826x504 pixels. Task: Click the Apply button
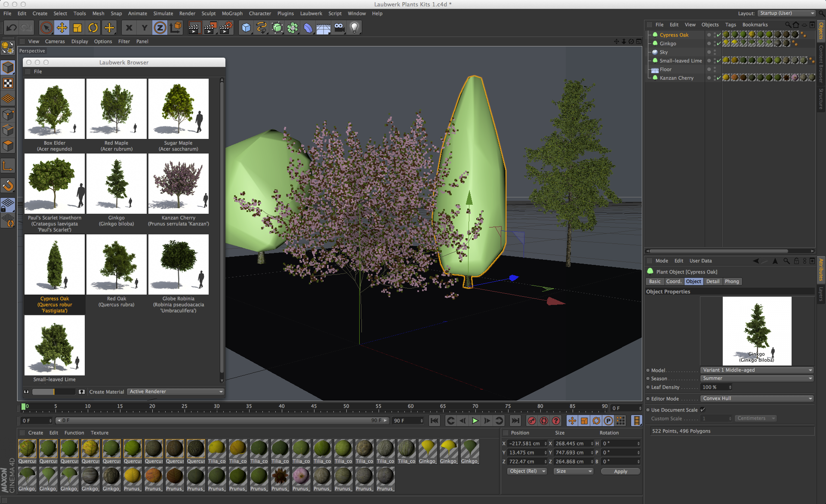(x=620, y=472)
